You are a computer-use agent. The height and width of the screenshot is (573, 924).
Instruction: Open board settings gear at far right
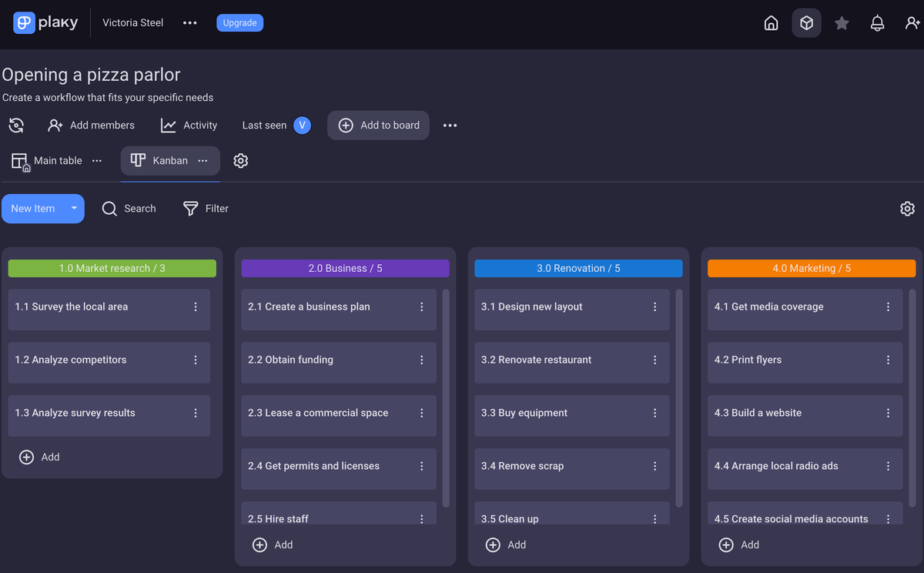tap(907, 209)
